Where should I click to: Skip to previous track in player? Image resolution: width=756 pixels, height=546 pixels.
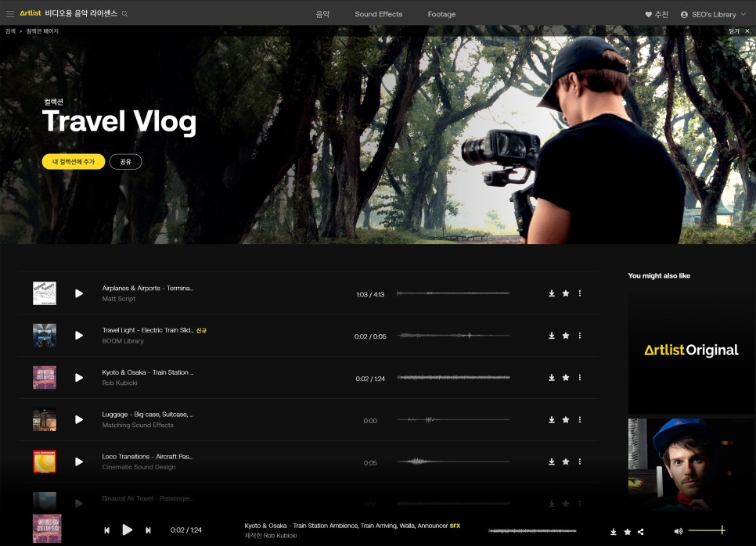(x=107, y=530)
